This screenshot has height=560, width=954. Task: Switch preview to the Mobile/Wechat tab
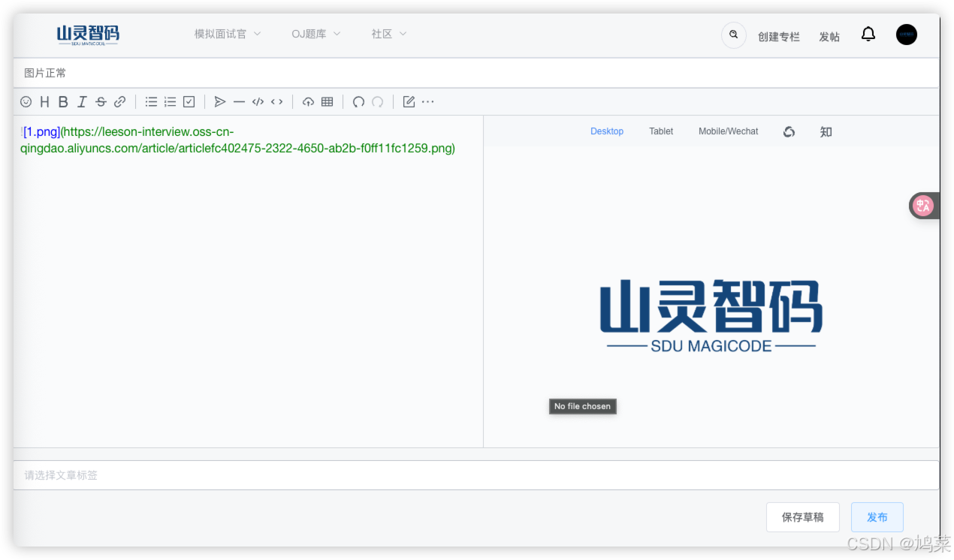pos(729,131)
